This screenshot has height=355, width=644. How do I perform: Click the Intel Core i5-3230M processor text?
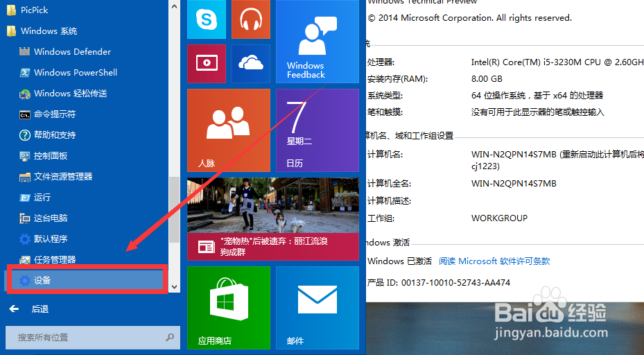click(x=557, y=62)
